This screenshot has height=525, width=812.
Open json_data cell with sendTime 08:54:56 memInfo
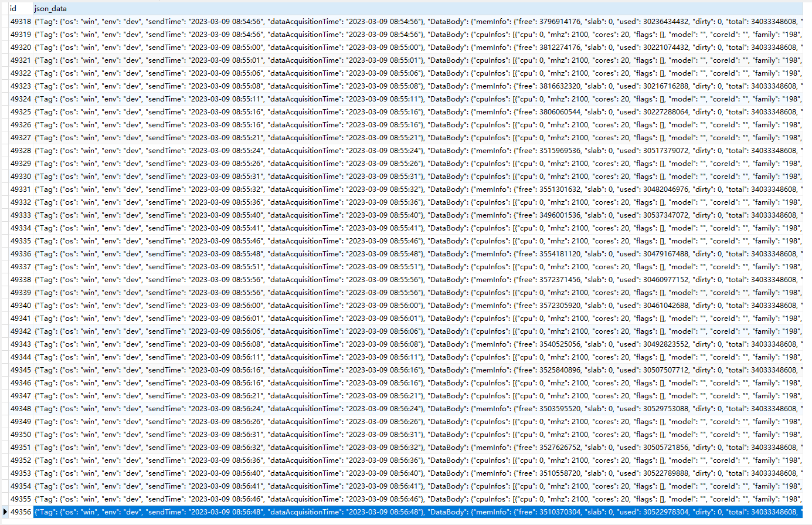point(417,22)
